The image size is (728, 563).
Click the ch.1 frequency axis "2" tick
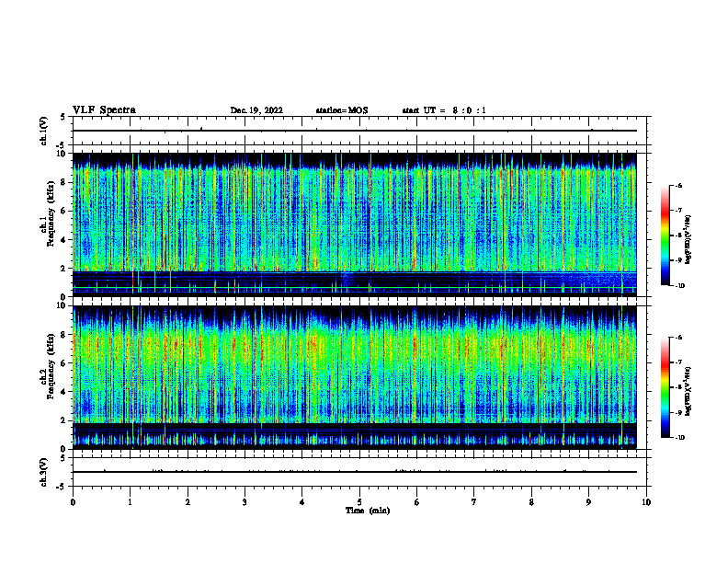[63, 269]
